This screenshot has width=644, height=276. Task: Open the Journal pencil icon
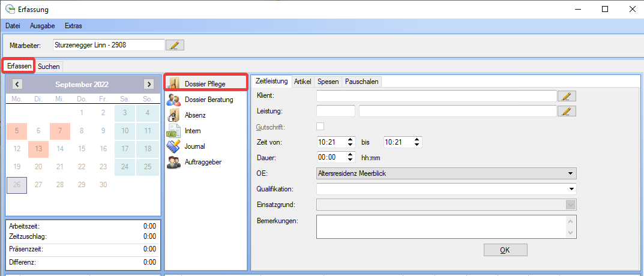[174, 146]
